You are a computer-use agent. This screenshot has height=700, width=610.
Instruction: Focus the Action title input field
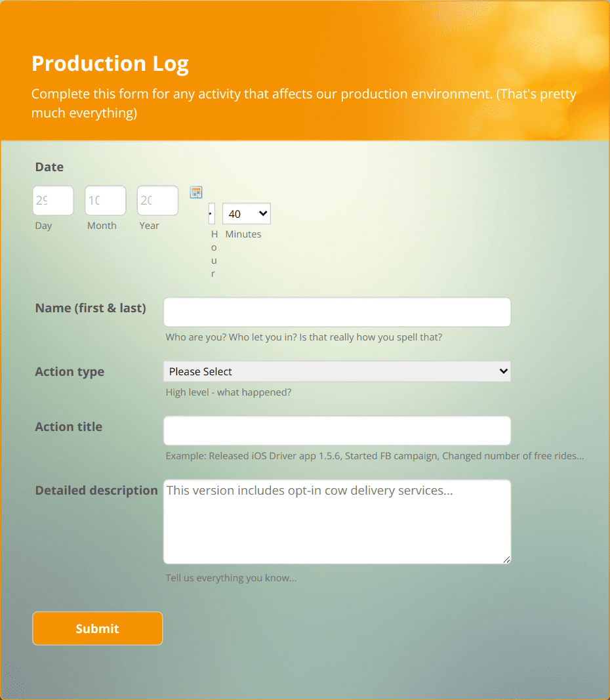click(336, 430)
